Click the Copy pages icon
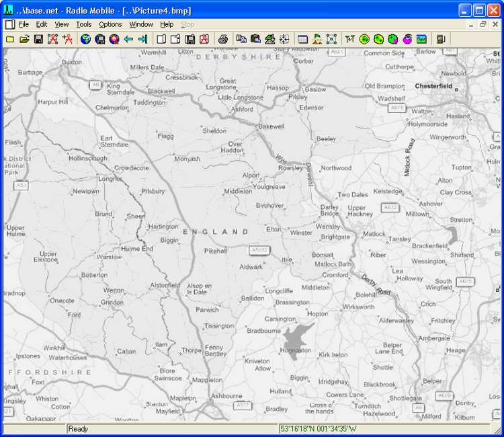Viewport: 504px width, 437px height. point(241,39)
